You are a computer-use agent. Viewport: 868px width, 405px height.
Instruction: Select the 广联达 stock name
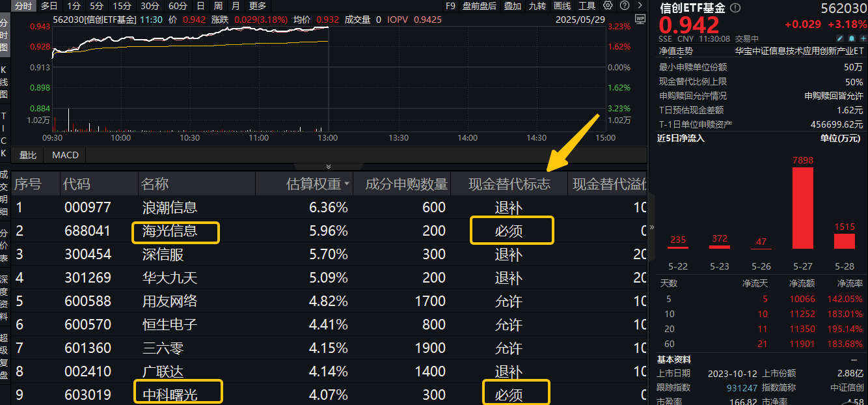coord(163,372)
